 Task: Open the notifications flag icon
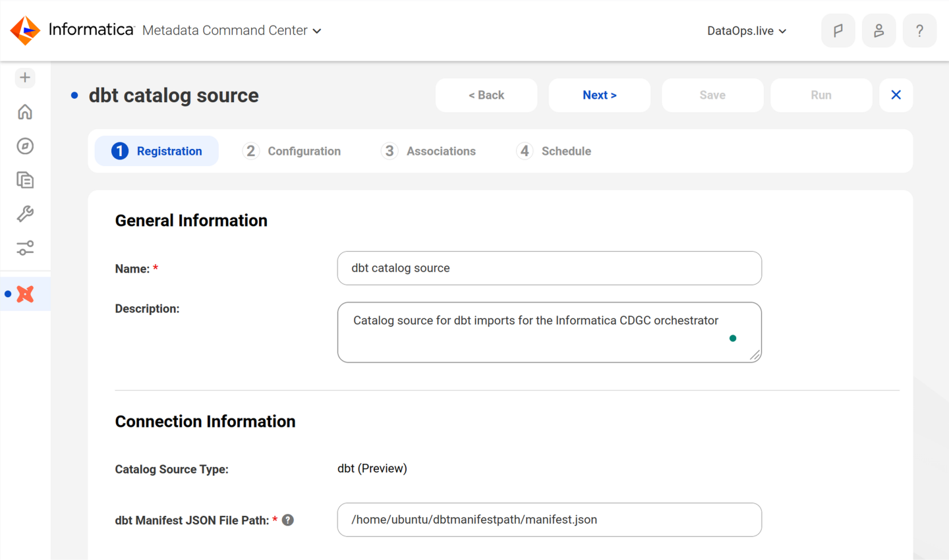point(838,30)
